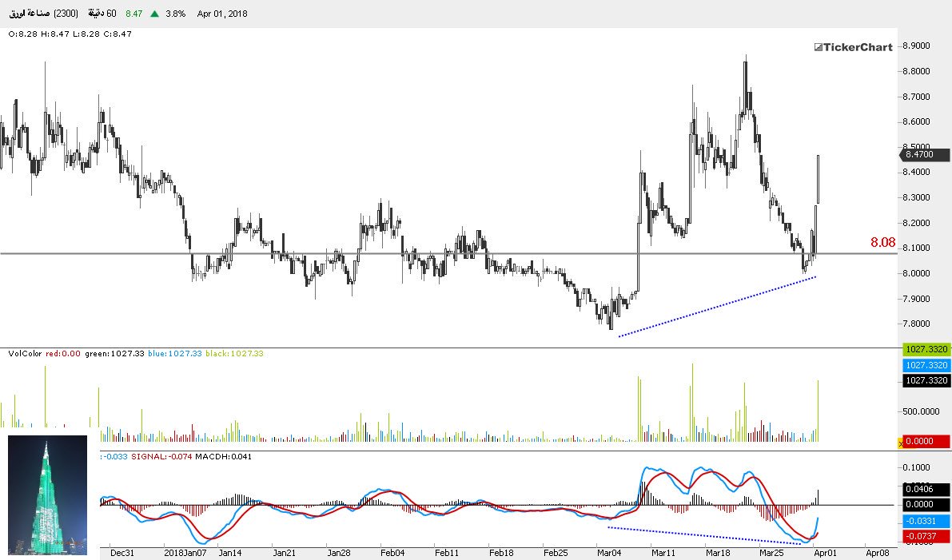Click the blue -0.033 MACD legend value
952x560 pixels.
click(x=115, y=456)
